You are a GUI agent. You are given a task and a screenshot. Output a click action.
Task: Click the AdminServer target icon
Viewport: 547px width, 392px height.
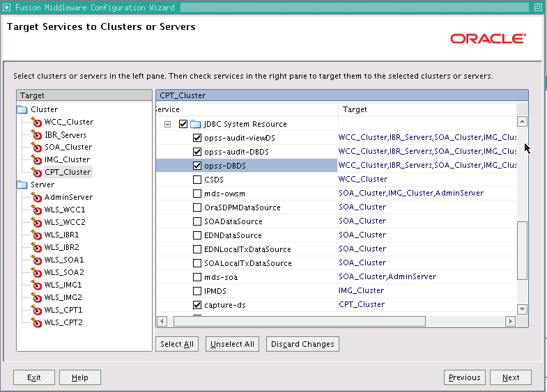[36, 197]
